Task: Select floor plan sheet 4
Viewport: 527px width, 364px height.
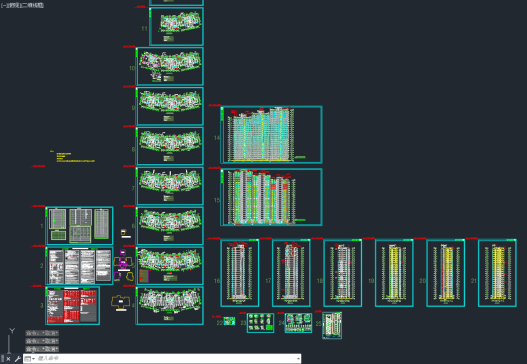Action: pos(170,306)
